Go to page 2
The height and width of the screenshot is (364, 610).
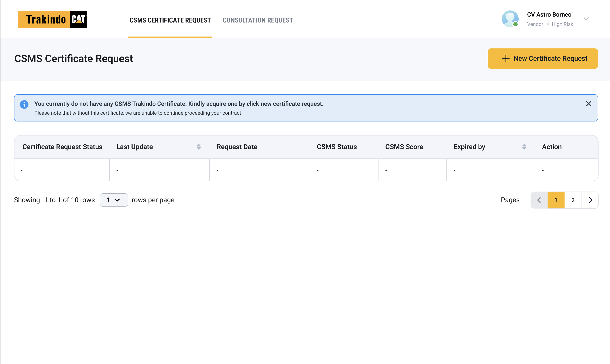(573, 200)
